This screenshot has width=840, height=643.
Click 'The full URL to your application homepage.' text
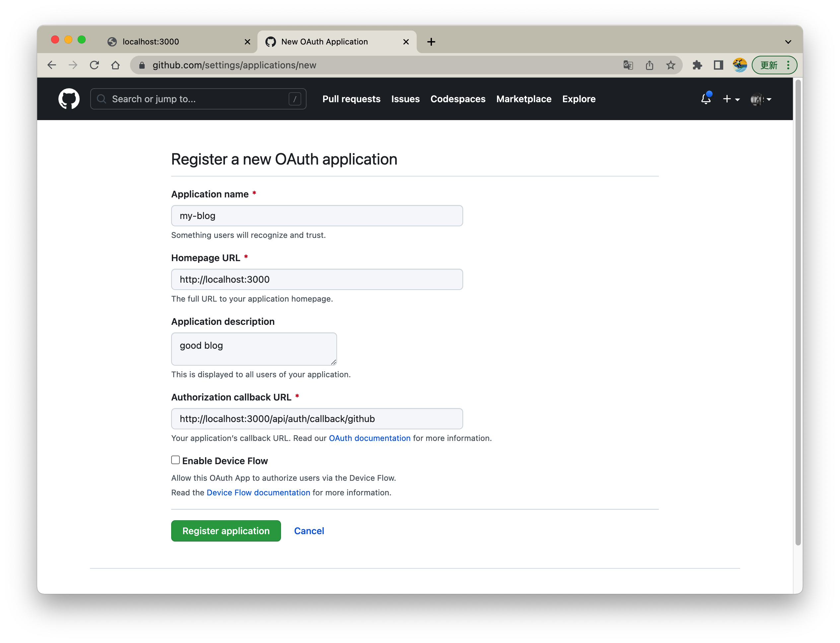[x=252, y=299]
